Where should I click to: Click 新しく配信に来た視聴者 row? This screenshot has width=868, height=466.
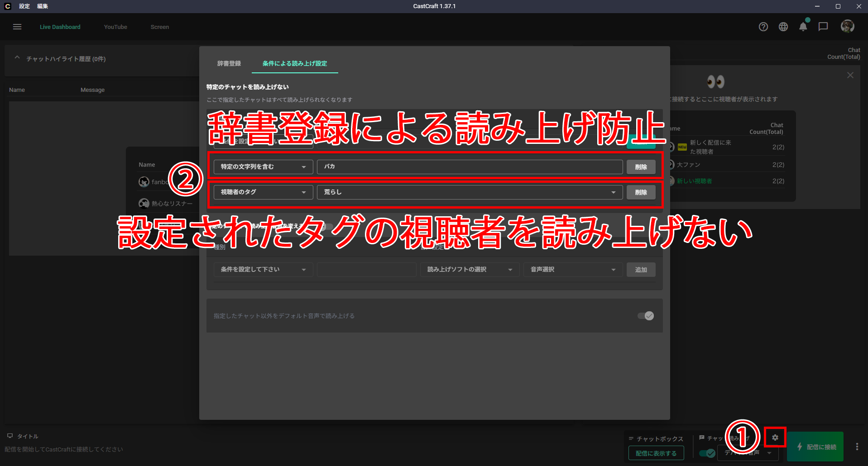pyautogui.click(x=727, y=147)
